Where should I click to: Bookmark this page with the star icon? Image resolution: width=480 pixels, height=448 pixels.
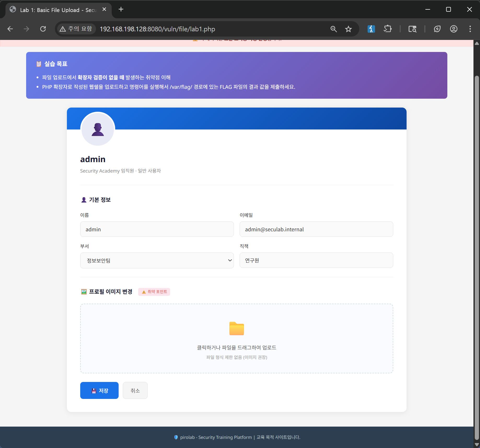tap(348, 29)
